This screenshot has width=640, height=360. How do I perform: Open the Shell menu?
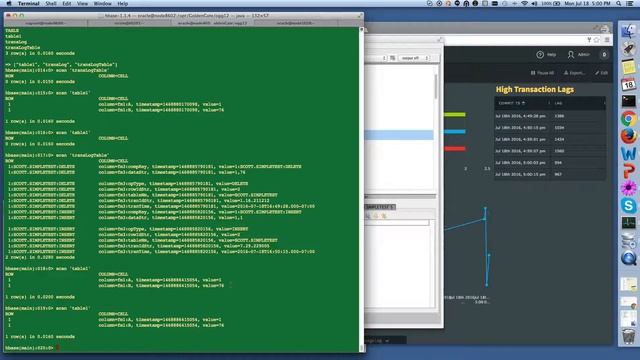point(51,3)
